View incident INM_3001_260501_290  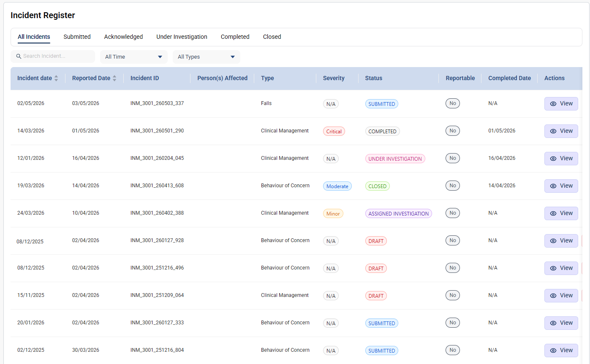pyautogui.click(x=561, y=131)
